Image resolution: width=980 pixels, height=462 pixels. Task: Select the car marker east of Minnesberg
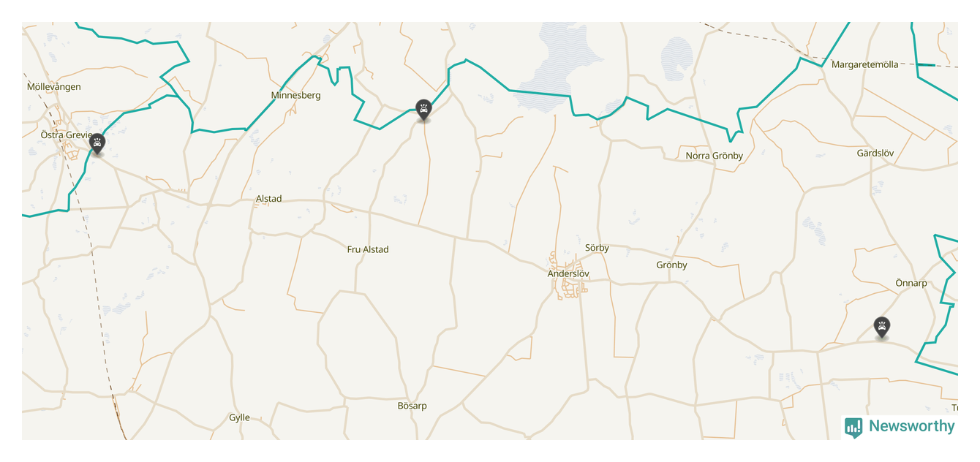pos(423,110)
